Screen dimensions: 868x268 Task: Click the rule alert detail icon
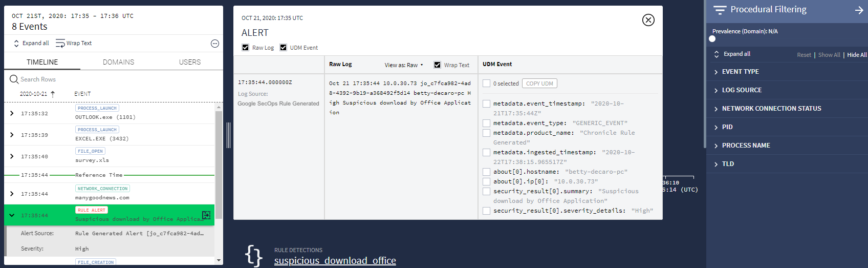click(206, 215)
